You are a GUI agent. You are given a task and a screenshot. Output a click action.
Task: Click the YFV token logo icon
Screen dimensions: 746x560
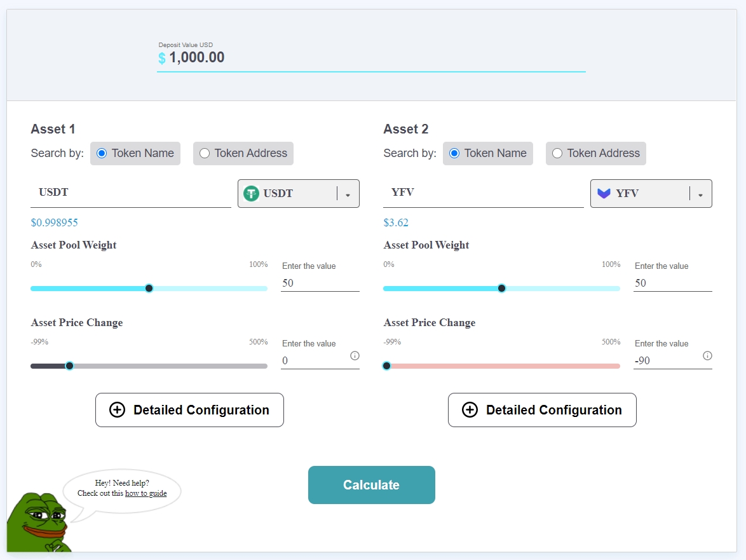click(x=604, y=193)
